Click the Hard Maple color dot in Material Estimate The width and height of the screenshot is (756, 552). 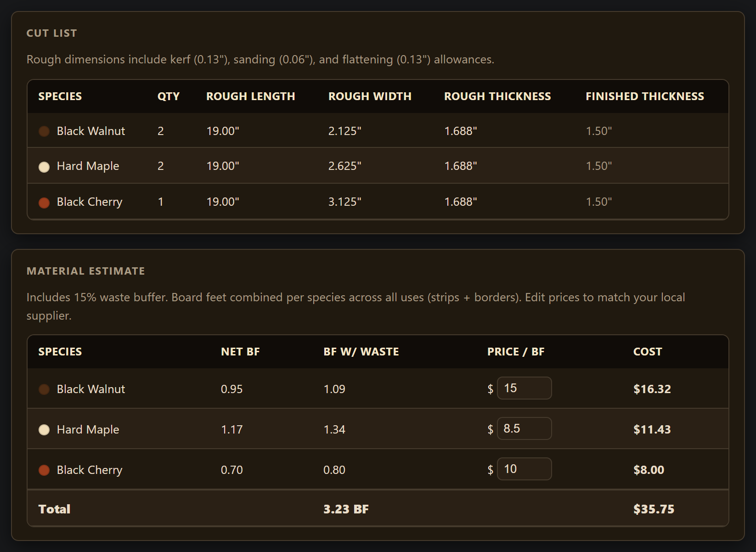click(x=44, y=430)
